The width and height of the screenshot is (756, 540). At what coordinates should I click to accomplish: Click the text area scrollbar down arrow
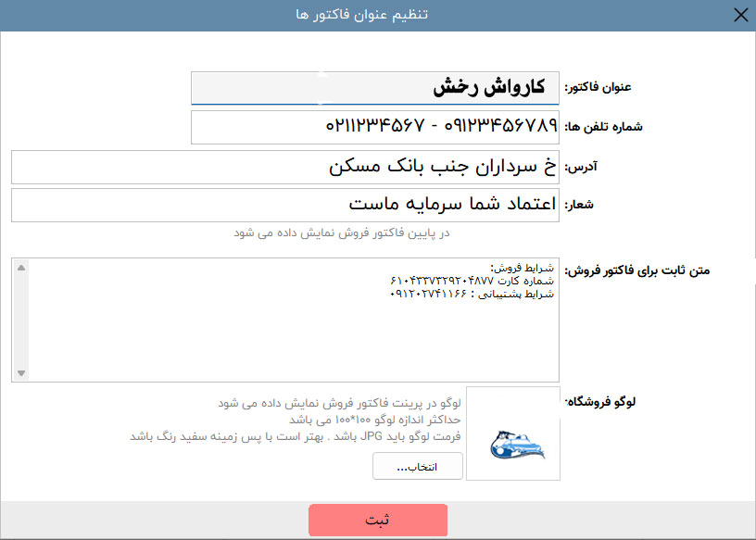tap(20, 372)
